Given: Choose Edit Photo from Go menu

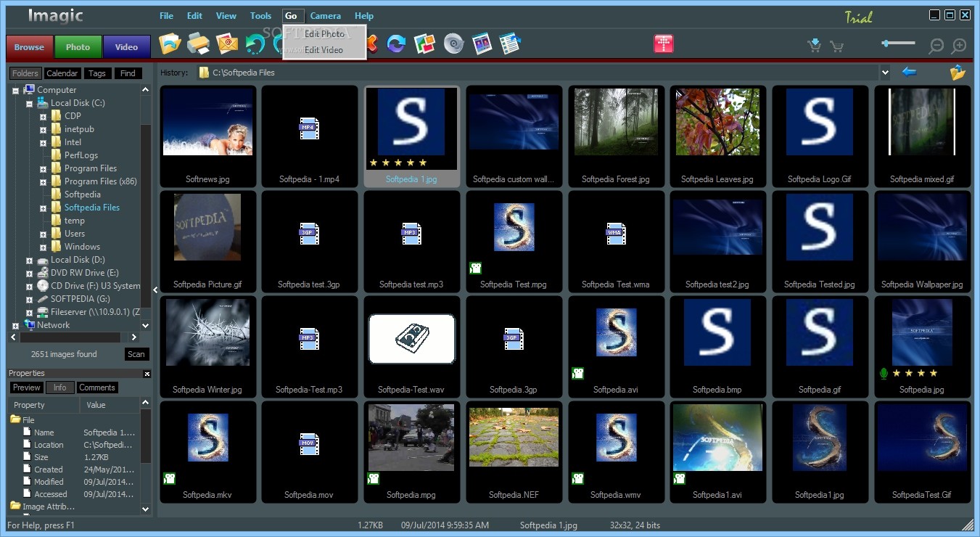Looking at the screenshot, I should tap(324, 33).
